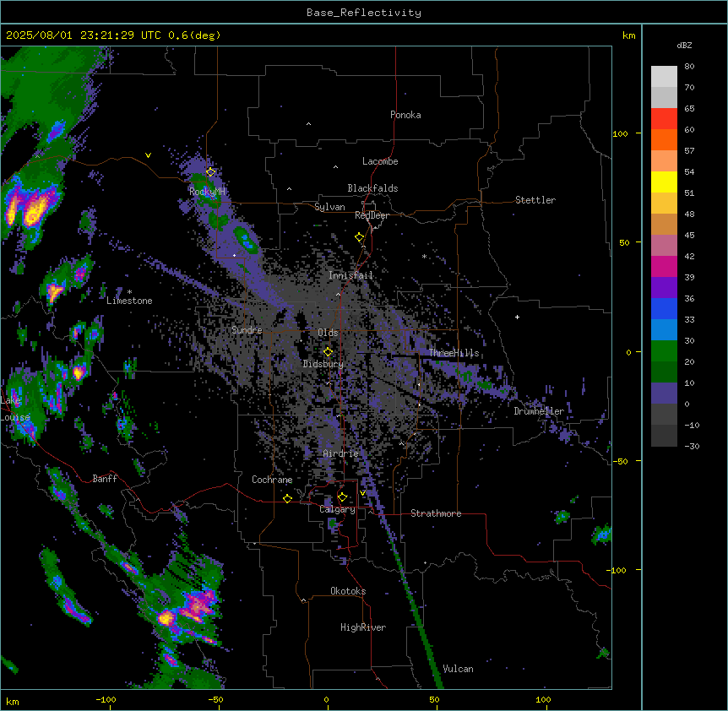Select the ThreeHills label

tap(454, 353)
